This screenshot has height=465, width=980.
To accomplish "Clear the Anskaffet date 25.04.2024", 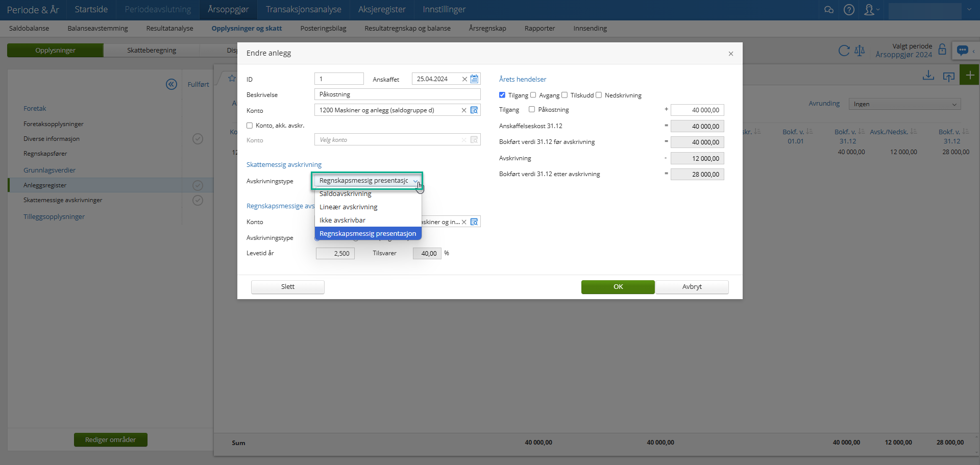I will click(464, 79).
